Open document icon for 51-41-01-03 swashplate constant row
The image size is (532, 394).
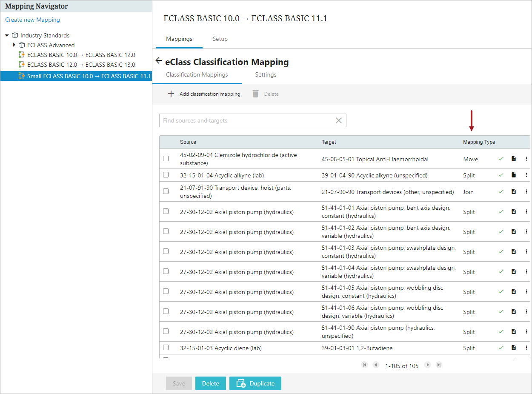pos(514,251)
